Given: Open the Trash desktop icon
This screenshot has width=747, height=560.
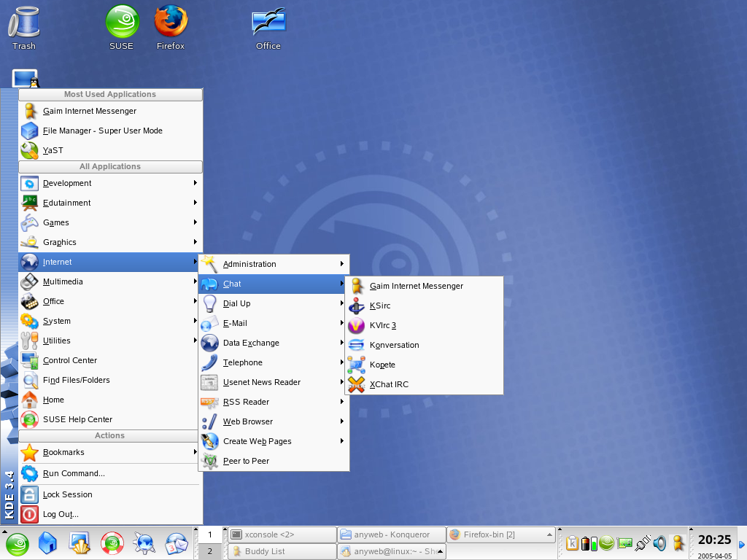Looking at the screenshot, I should [x=24, y=28].
